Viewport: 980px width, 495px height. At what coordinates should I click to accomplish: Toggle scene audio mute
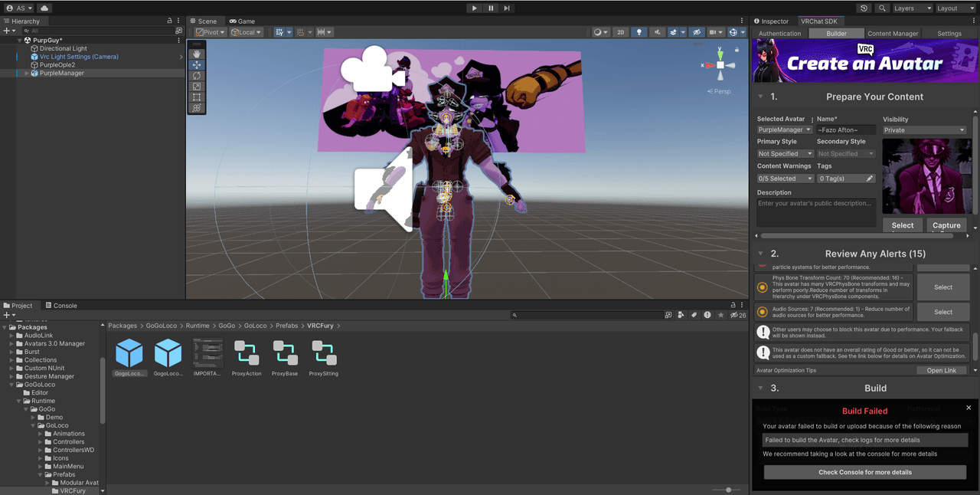657,32
